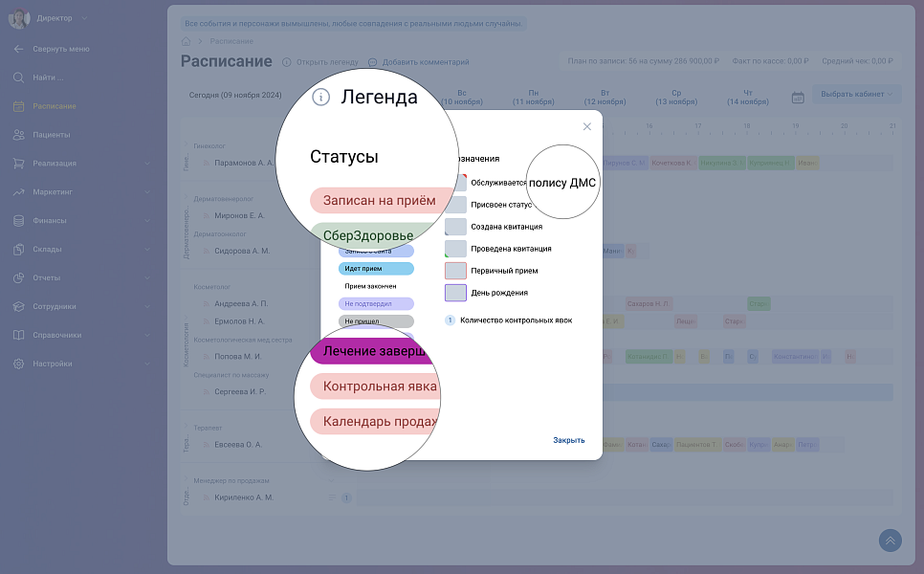Click the Финансы coins stack icon
The image size is (924, 574).
point(18,221)
